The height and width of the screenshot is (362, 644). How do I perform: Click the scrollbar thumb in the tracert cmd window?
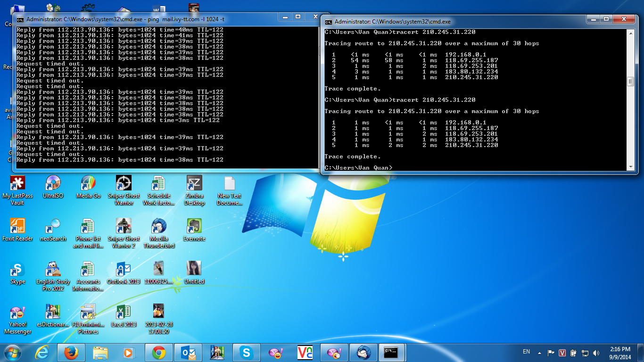pos(631,82)
